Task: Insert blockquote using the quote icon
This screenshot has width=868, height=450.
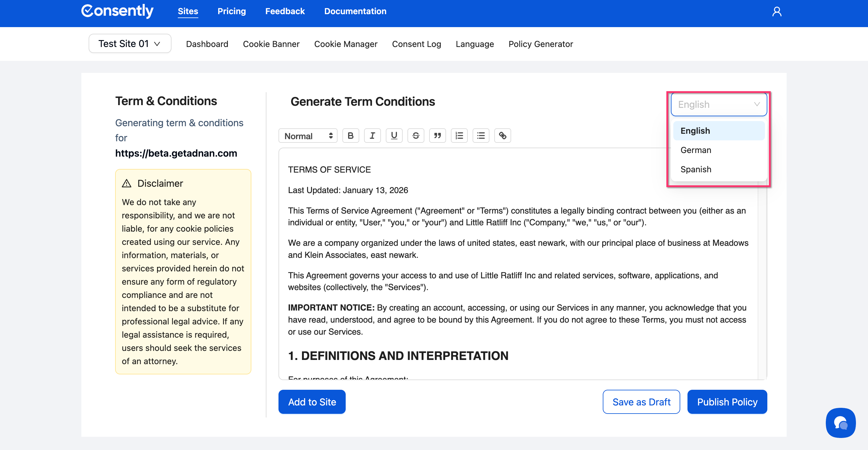Action: point(437,136)
